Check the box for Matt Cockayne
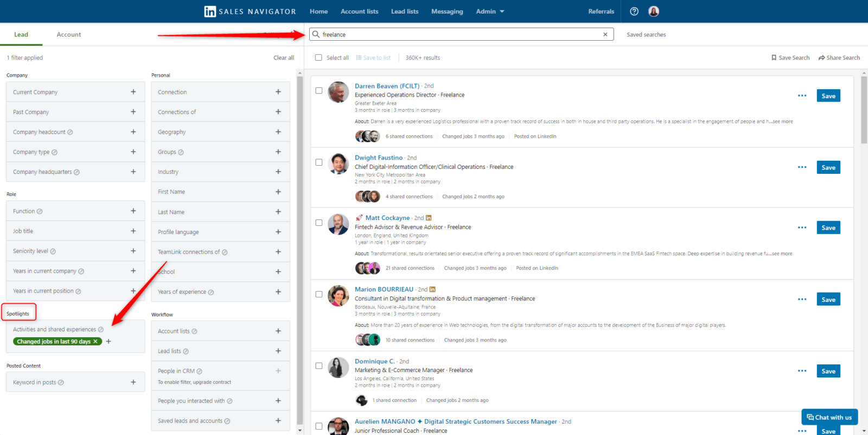The height and width of the screenshot is (435, 868). click(x=319, y=223)
